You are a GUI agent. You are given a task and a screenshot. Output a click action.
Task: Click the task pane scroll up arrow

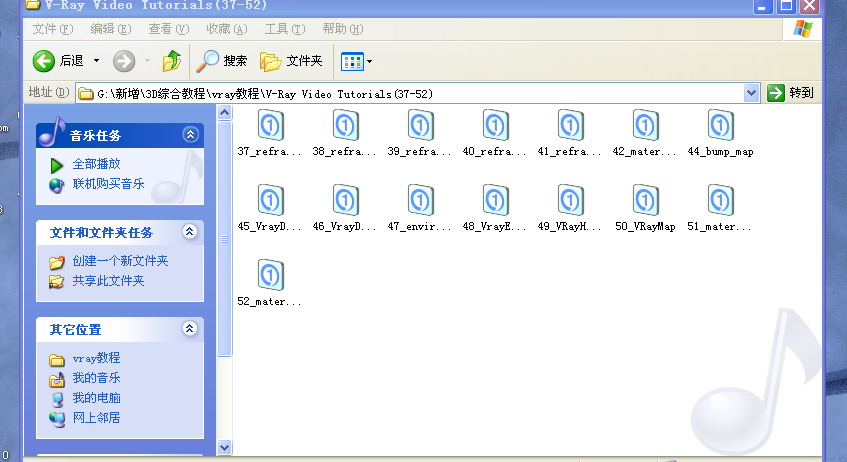point(225,112)
